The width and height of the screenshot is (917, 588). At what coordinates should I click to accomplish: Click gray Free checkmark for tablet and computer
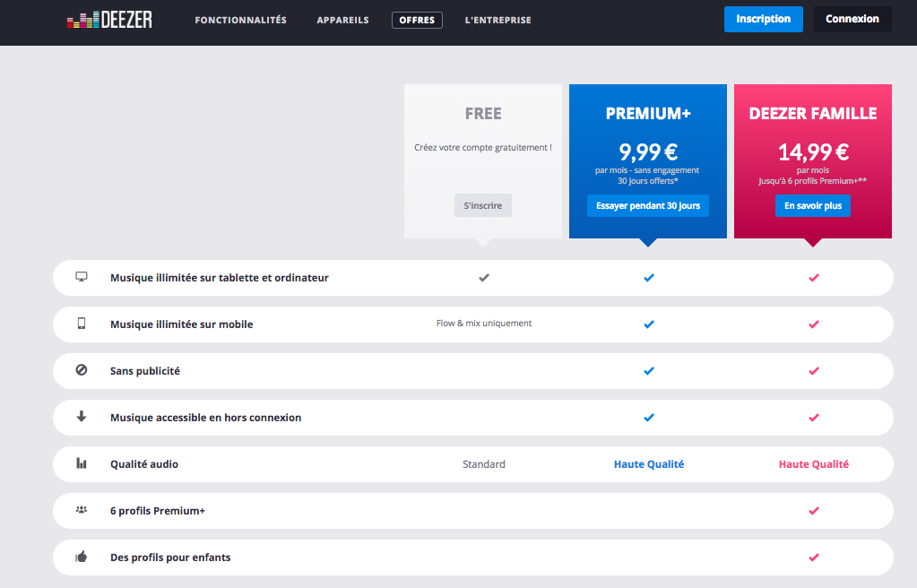(484, 278)
